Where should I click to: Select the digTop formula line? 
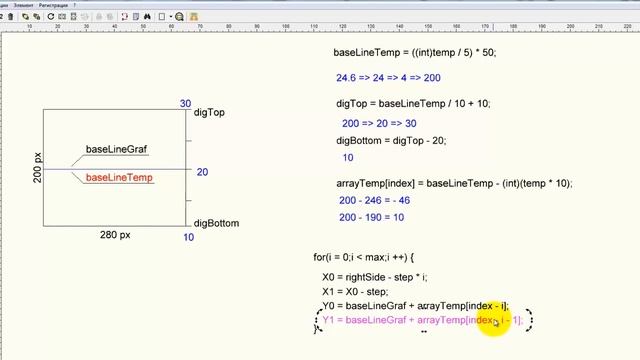click(413, 104)
